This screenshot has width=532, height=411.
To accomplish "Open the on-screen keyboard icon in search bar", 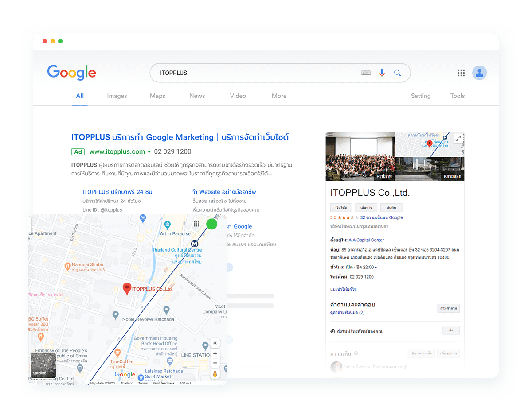I will 366,73.
